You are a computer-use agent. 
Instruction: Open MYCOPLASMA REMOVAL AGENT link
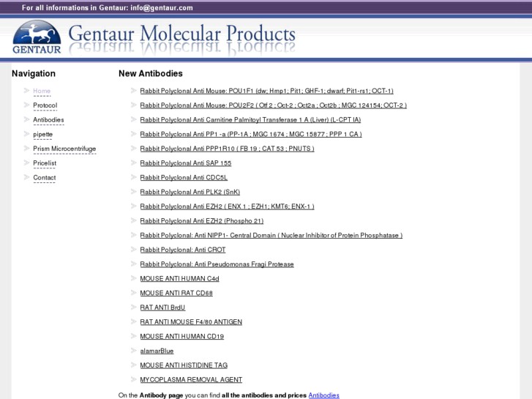191,380
